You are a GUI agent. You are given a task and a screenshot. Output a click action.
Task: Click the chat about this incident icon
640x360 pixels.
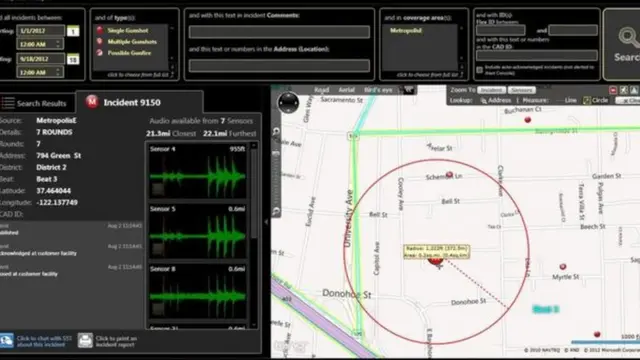click(x=7, y=340)
